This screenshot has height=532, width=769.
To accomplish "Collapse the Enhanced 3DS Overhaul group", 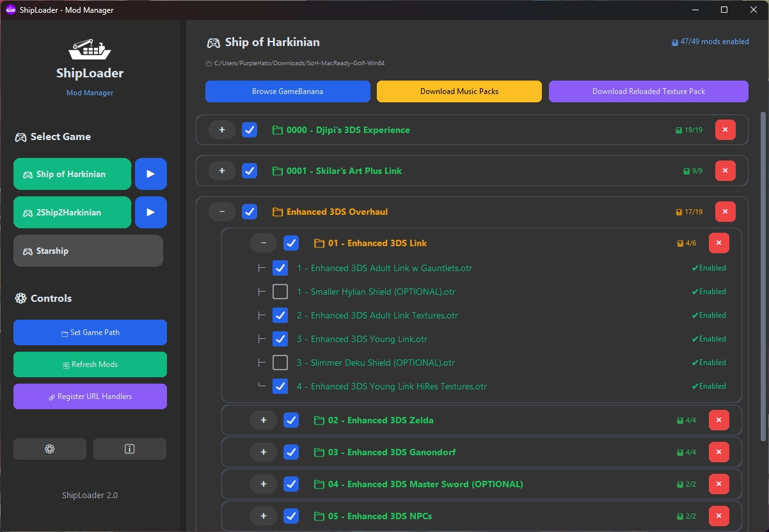I will pos(221,211).
